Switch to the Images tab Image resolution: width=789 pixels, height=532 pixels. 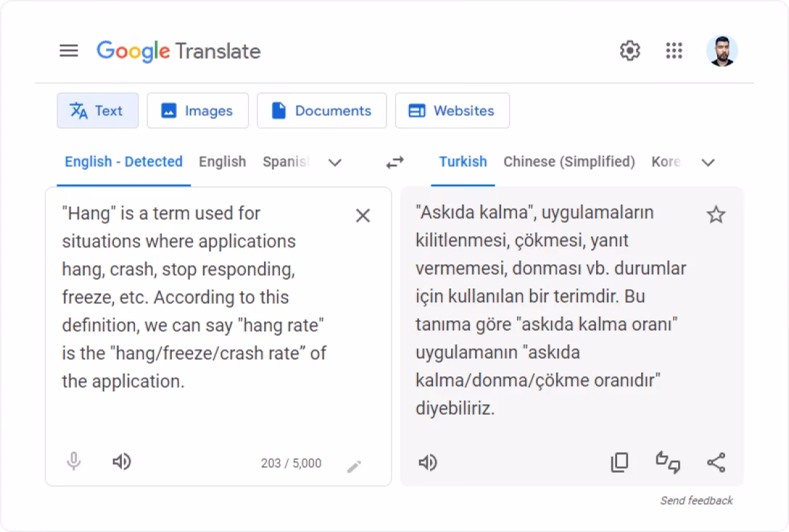(x=197, y=111)
